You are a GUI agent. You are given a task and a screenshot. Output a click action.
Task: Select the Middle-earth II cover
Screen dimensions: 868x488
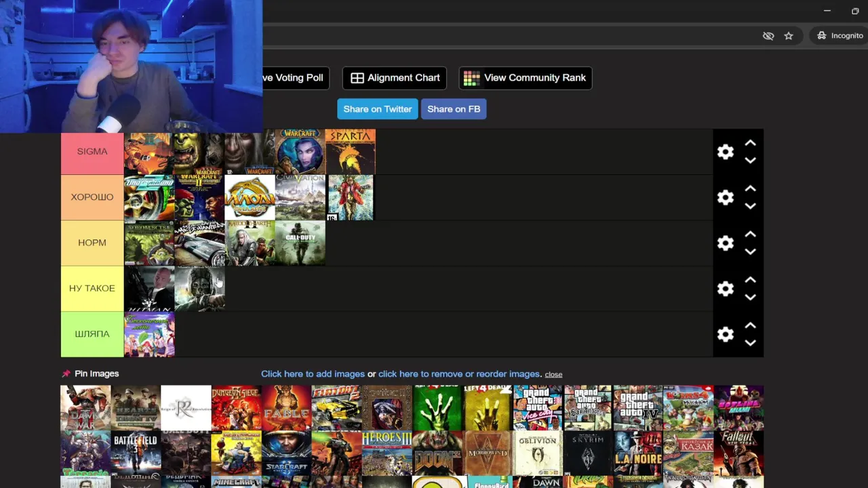point(250,243)
